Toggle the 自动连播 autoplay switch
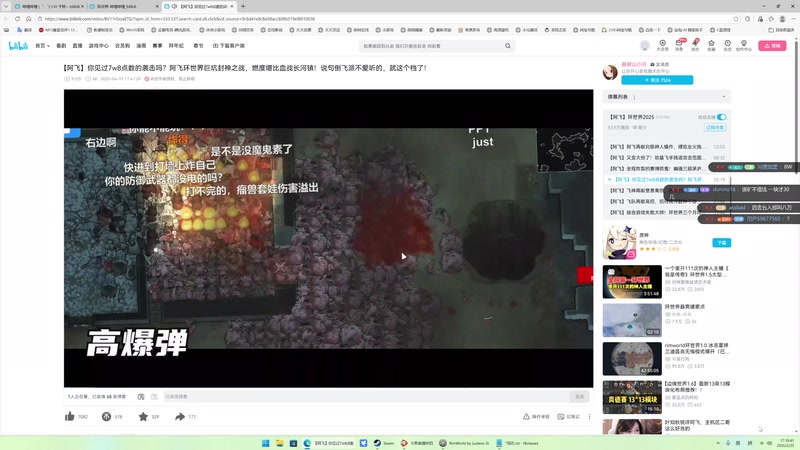 (x=721, y=117)
